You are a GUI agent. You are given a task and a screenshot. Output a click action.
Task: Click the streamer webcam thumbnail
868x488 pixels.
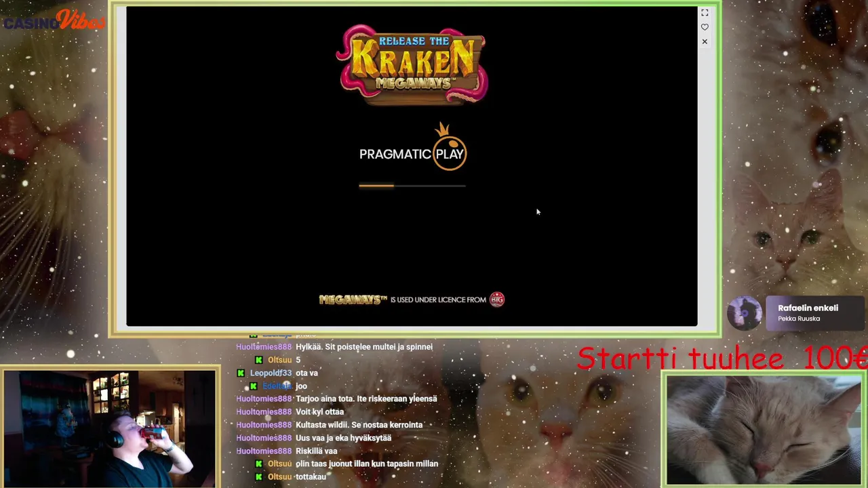pos(109,428)
